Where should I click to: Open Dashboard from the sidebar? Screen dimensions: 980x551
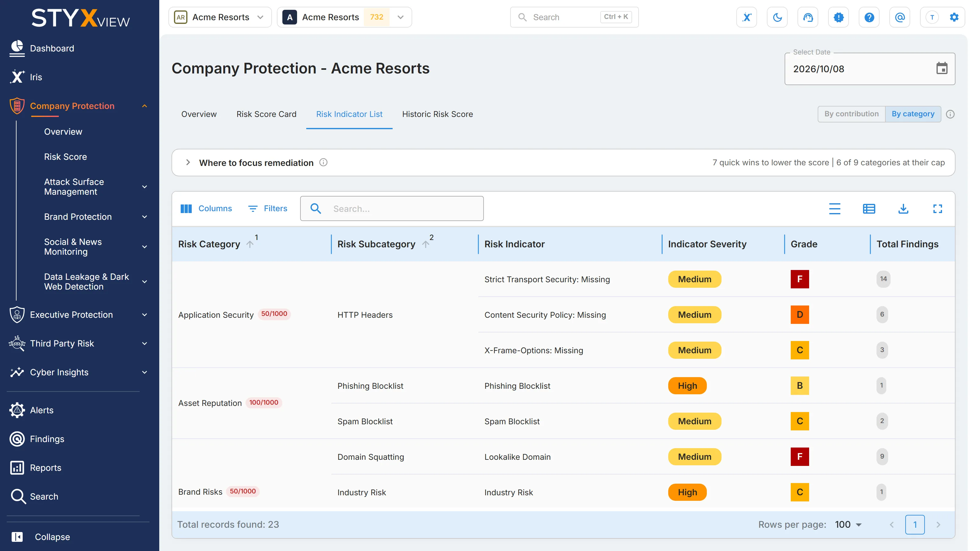pyautogui.click(x=52, y=48)
